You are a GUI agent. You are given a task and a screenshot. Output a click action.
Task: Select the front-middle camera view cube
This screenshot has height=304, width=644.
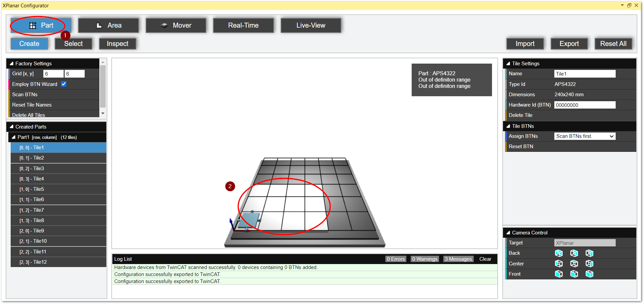point(574,274)
